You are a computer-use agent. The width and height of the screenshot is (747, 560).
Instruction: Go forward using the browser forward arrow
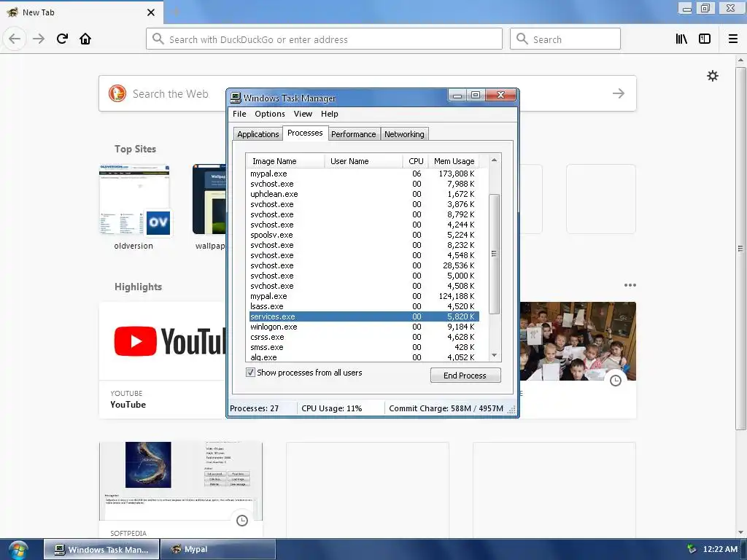[x=39, y=39]
